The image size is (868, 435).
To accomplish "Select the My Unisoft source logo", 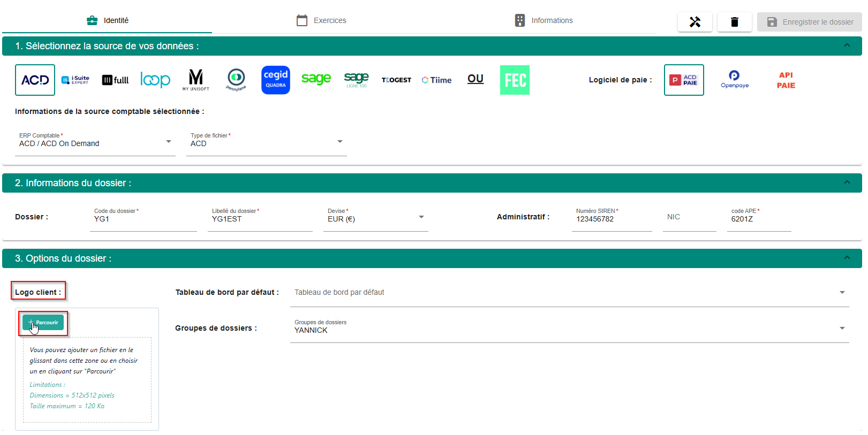I will 196,80.
